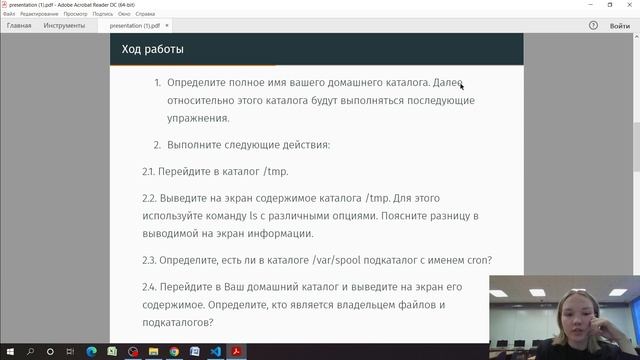
Task: Click the vertical scrollbar thumb
Action: pyautogui.click(x=636, y=147)
